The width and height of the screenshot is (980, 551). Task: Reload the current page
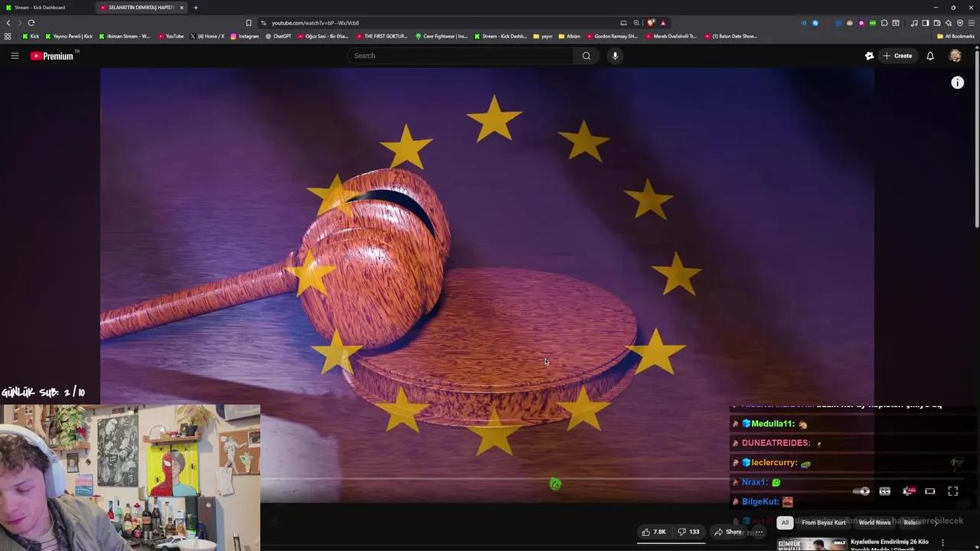coord(31,23)
